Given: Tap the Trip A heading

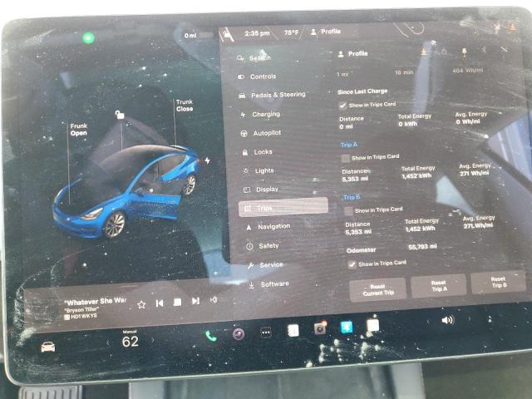Looking at the screenshot, I should [x=349, y=145].
